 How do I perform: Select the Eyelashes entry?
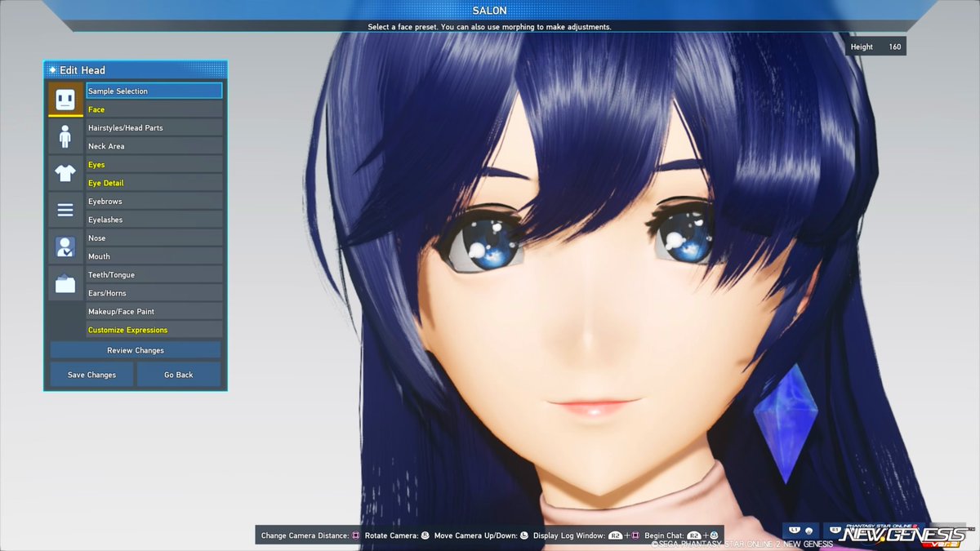coord(154,220)
